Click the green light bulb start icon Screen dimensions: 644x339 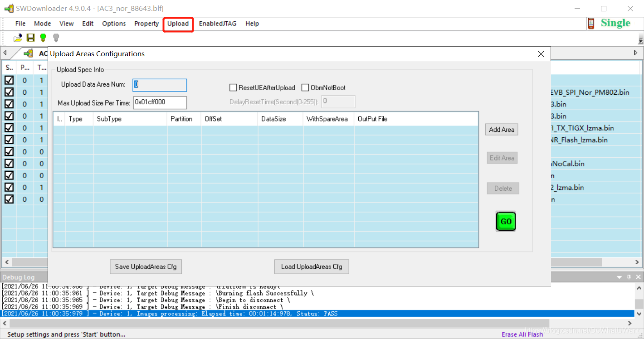click(43, 38)
